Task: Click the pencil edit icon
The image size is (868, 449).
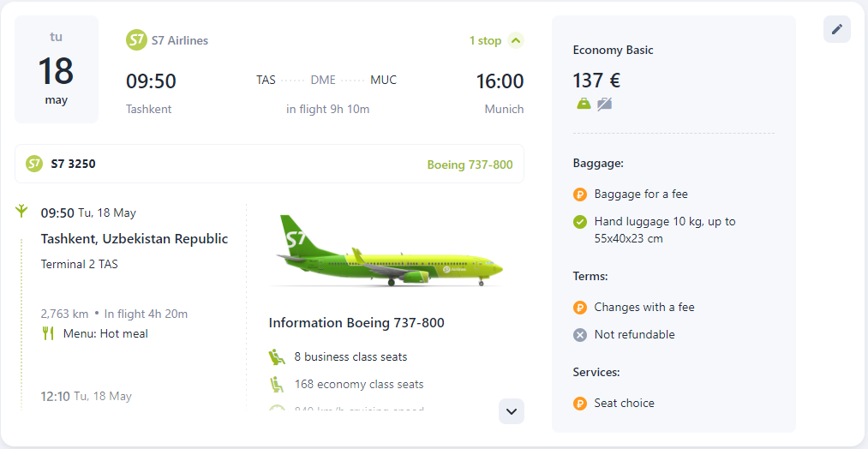Action: 837,29
